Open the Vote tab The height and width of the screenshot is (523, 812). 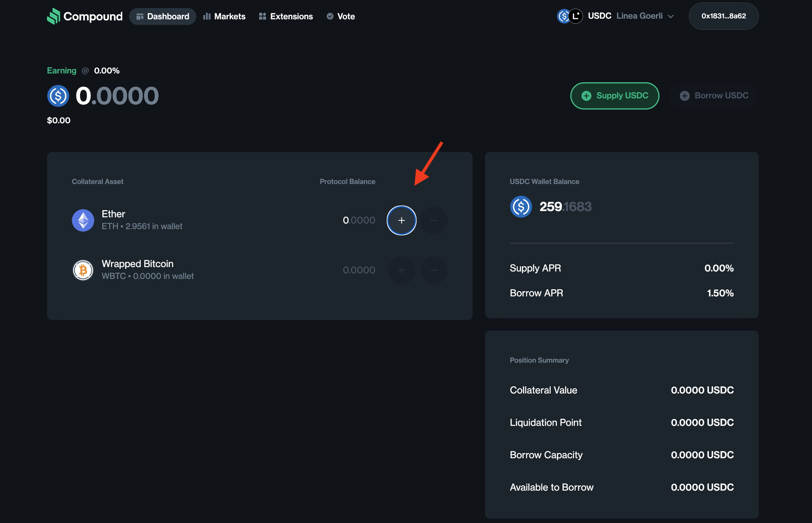(341, 16)
